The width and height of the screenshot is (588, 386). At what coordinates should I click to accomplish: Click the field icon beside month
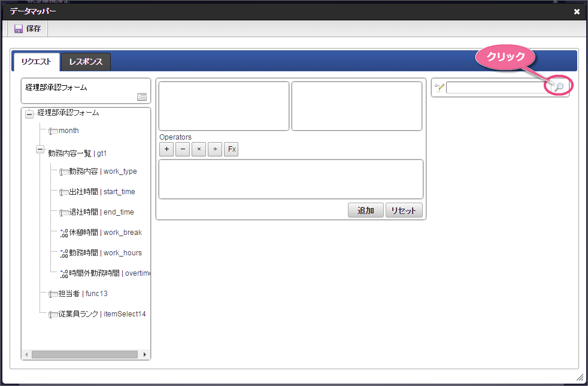(53, 131)
